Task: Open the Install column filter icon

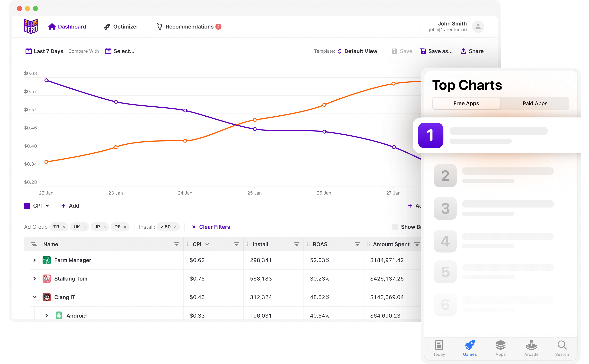Action: [x=297, y=244]
